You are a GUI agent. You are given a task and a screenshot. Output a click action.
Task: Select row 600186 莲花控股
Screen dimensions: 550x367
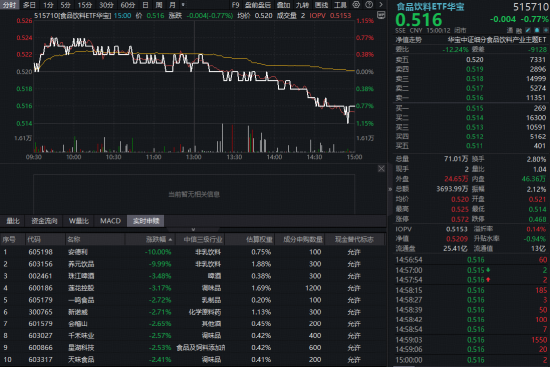click(193, 288)
